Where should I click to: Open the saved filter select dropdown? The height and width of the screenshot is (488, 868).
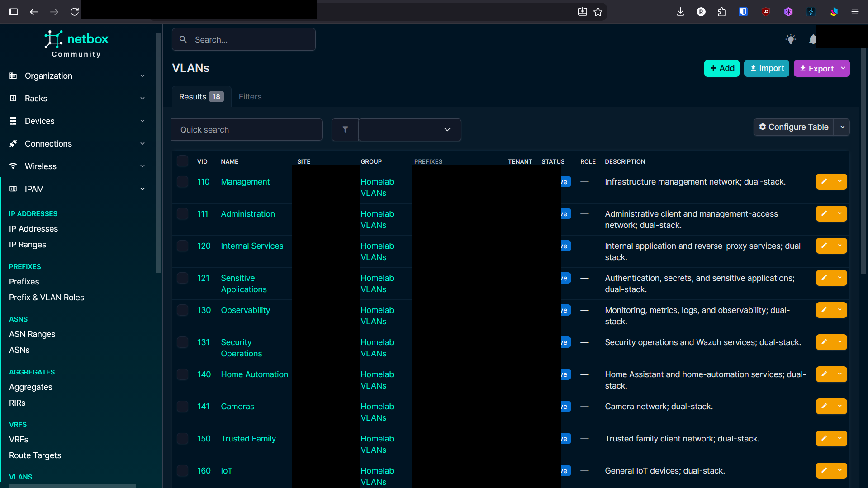[410, 130]
